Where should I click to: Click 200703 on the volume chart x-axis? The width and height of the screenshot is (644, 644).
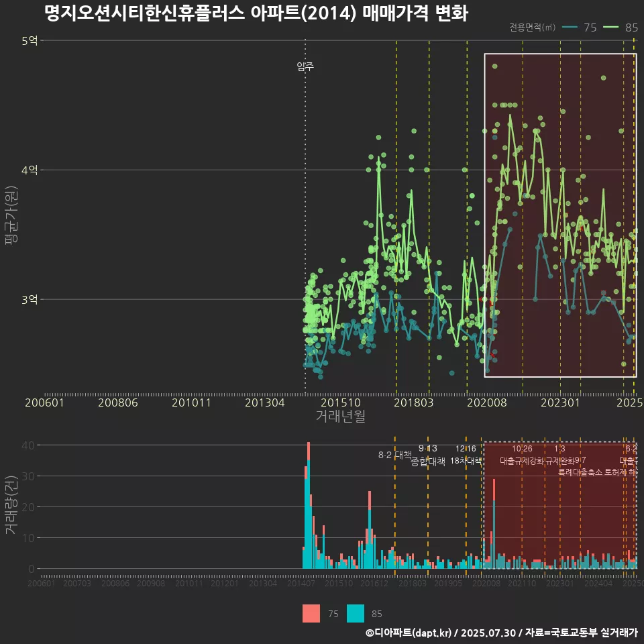click(x=76, y=583)
